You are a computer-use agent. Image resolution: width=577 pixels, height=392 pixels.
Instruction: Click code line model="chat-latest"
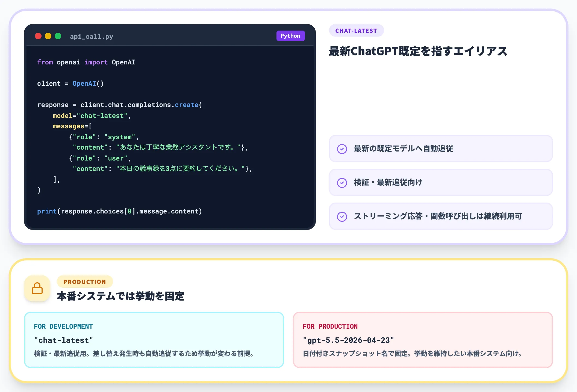coord(92,116)
